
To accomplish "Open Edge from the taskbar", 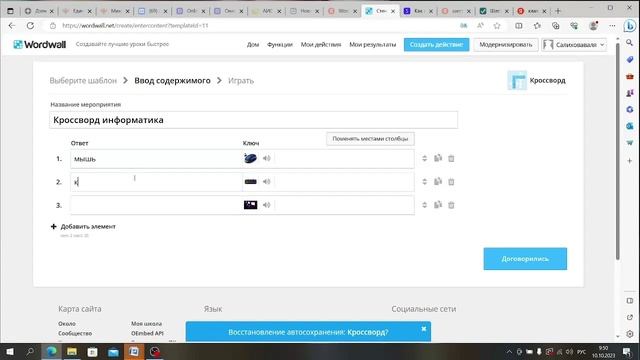I will coord(51,351).
